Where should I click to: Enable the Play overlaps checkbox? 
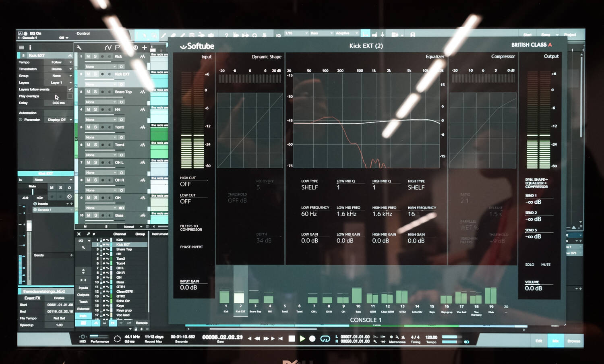click(70, 96)
